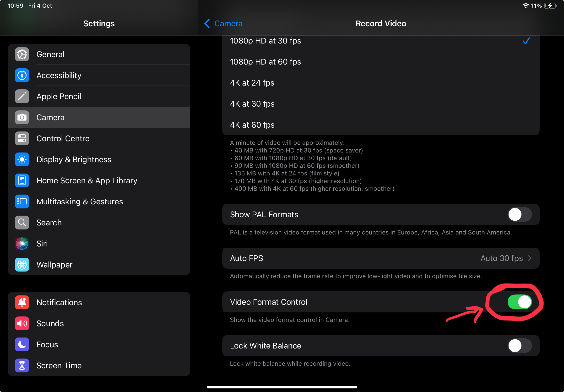Choose 4K at 24 fps
The width and height of the screenshot is (564, 392).
pos(381,83)
